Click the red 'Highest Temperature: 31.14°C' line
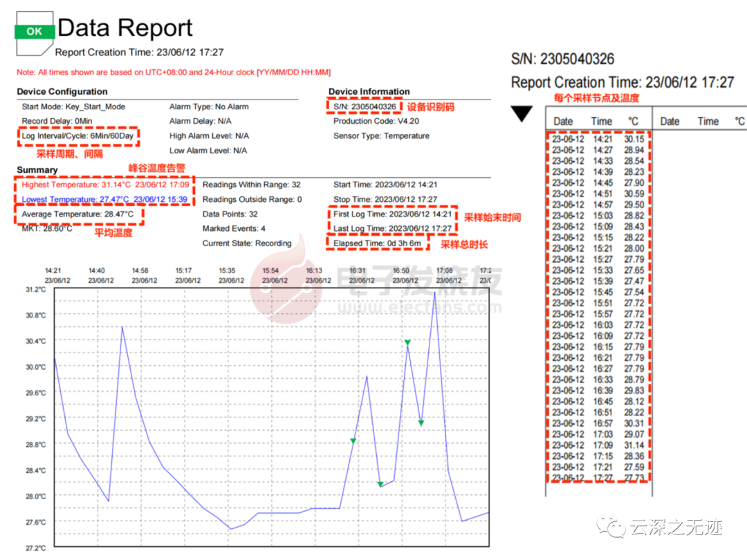The width and height of the screenshot is (747, 560). 105,185
